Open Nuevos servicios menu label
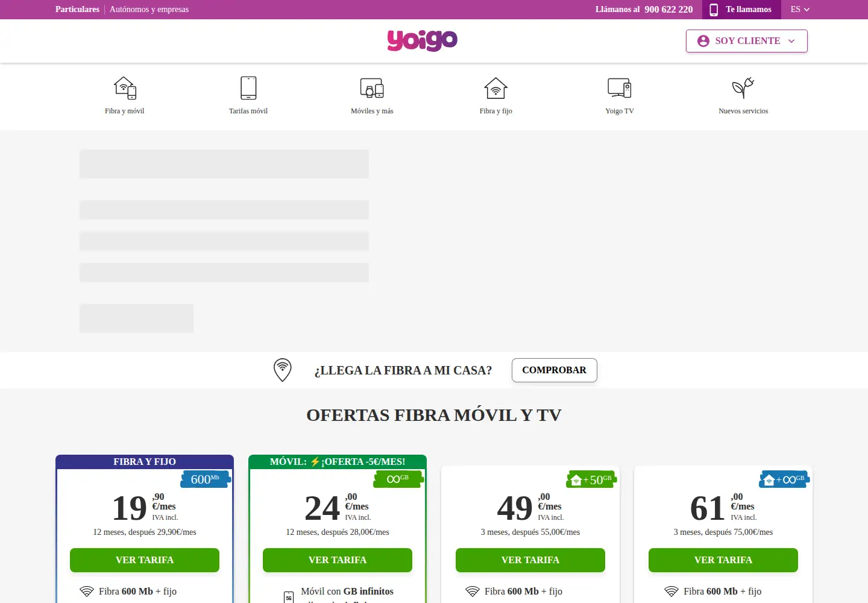The height and width of the screenshot is (603, 868). [x=743, y=111]
